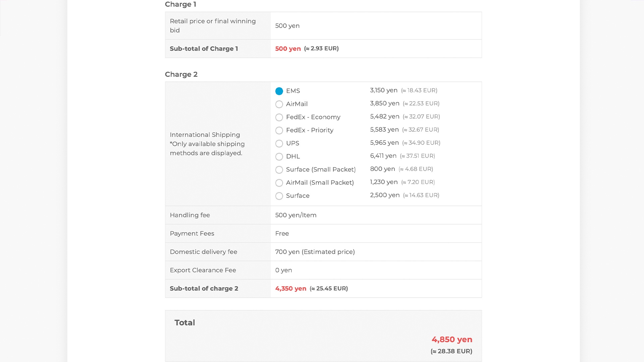Click the red 500 yen Charge 1 sub-total
644x362 pixels.
tap(288, 49)
